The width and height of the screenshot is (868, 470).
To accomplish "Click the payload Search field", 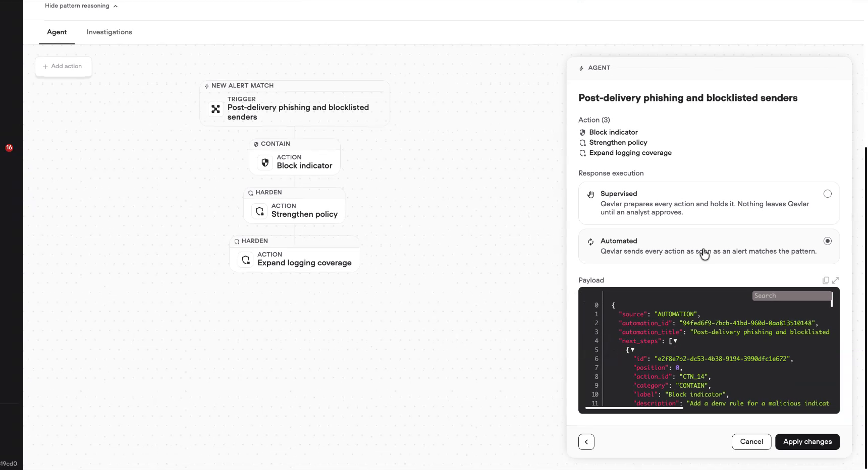I will pyautogui.click(x=791, y=296).
